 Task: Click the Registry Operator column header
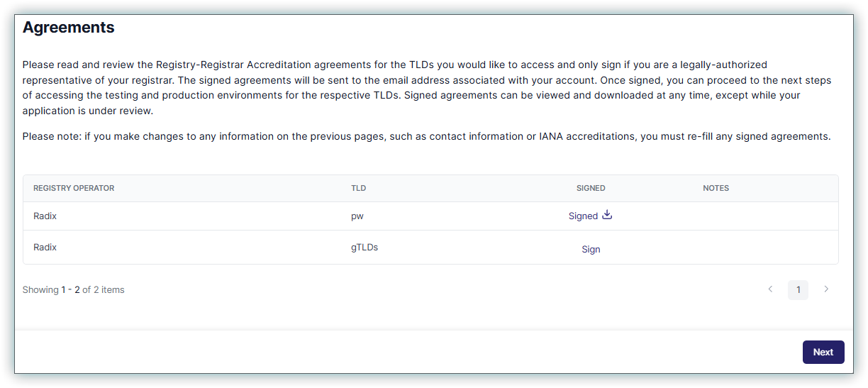click(x=74, y=188)
